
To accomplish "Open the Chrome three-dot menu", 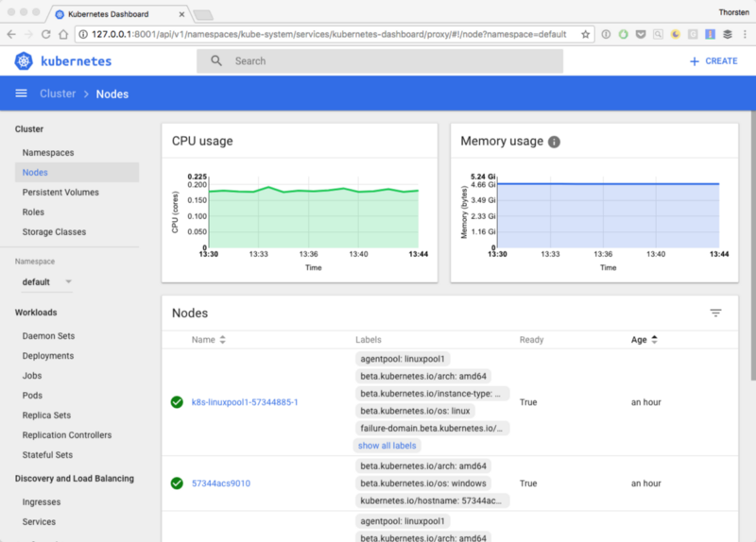I will click(745, 34).
